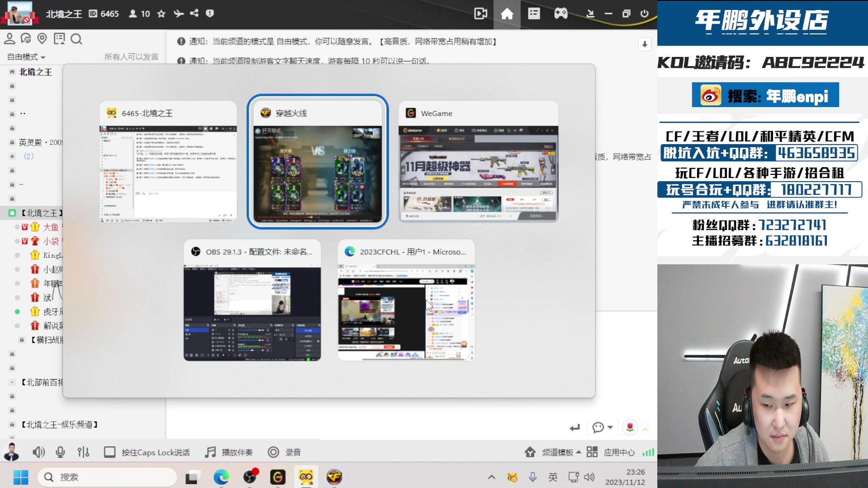Open Microsoft Edge from the taskbar

[x=221, y=477]
